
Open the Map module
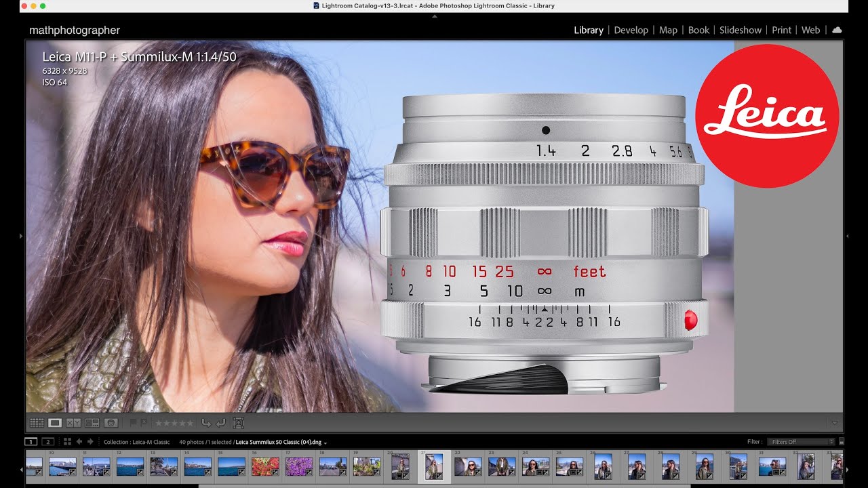pos(668,30)
